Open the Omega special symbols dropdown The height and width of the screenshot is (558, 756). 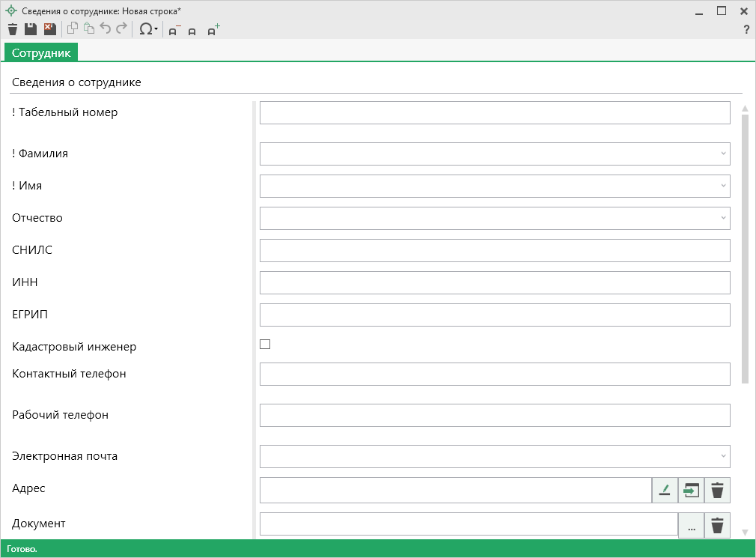click(x=147, y=30)
